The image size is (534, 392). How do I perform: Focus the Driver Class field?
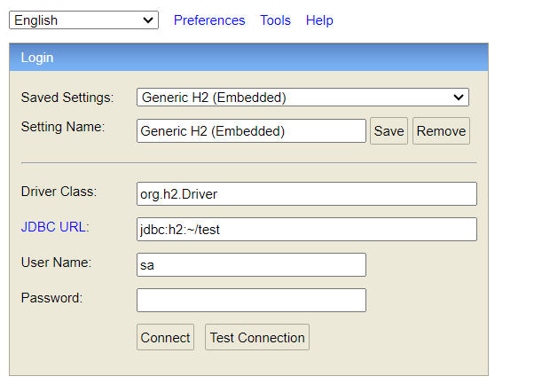pos(307,194)
